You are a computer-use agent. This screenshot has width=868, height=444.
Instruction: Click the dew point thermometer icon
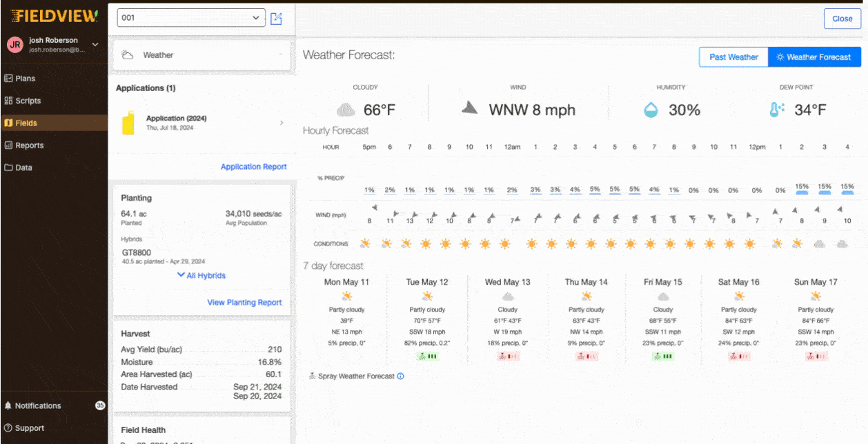point(778,110)
